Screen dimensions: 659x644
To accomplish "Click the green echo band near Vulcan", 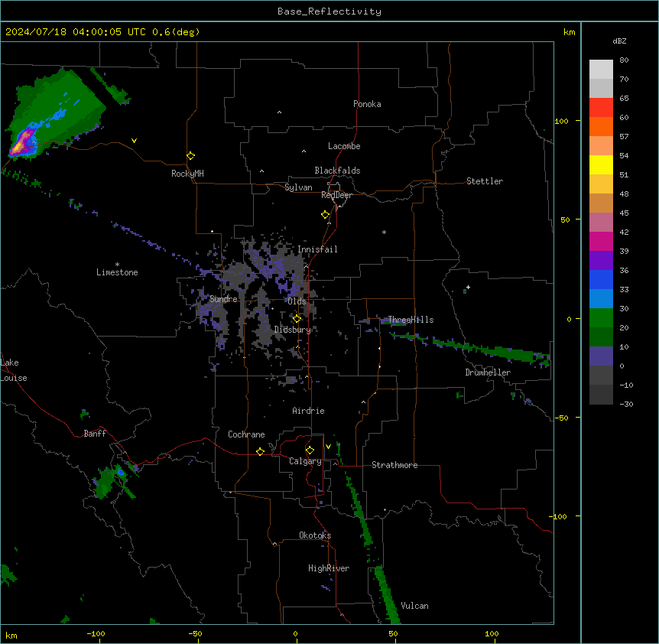I will point(387,595).
